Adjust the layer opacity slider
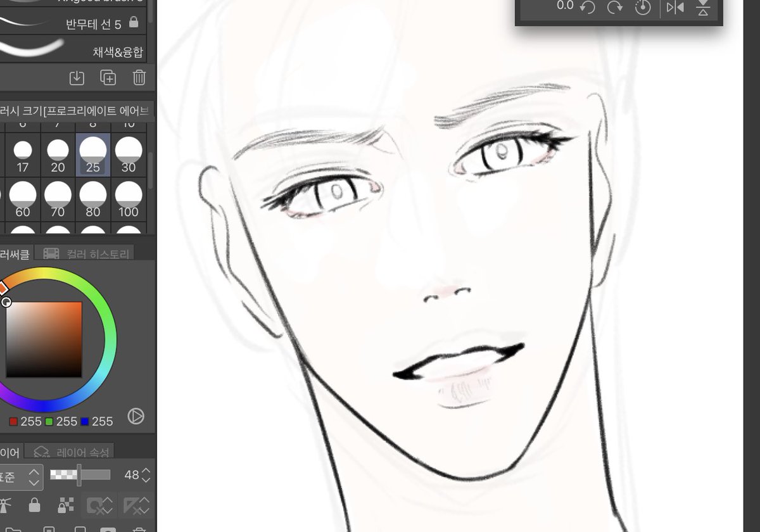This screenshot has height=532, width=760. tap(80, 475)
